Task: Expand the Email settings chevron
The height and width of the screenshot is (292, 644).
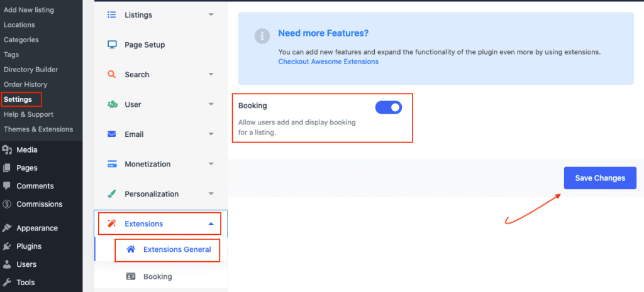Action: click(x=211, y=134)
